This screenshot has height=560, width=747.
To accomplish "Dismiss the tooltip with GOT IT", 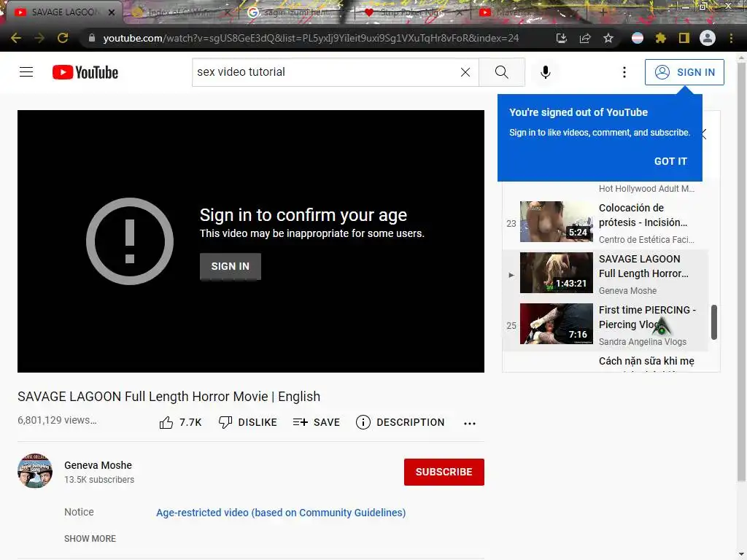I will pos(670,161).
